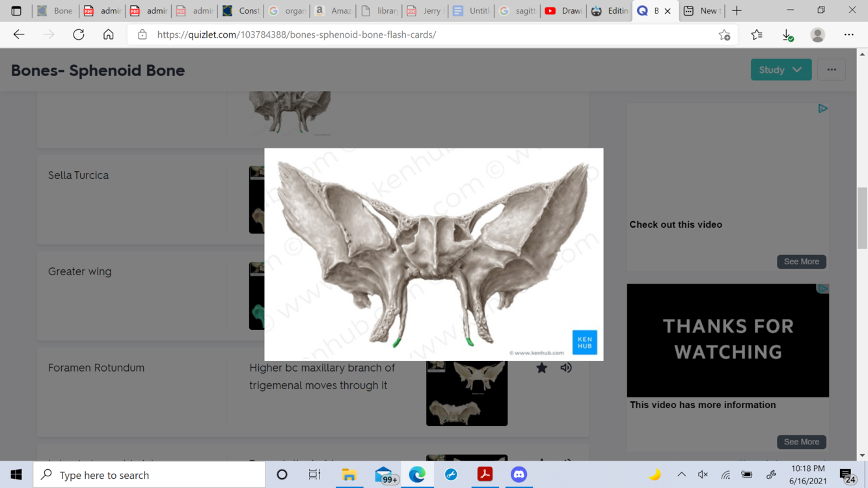
Task: Open Discord from the taskbar
Action: click(x=519, y=475)
